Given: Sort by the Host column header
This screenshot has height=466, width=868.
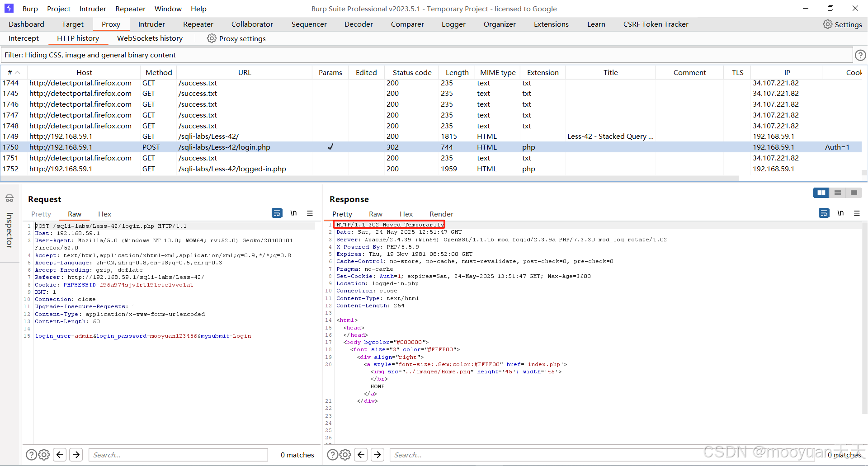Looking at the screenshot, I should pos(84,72).
